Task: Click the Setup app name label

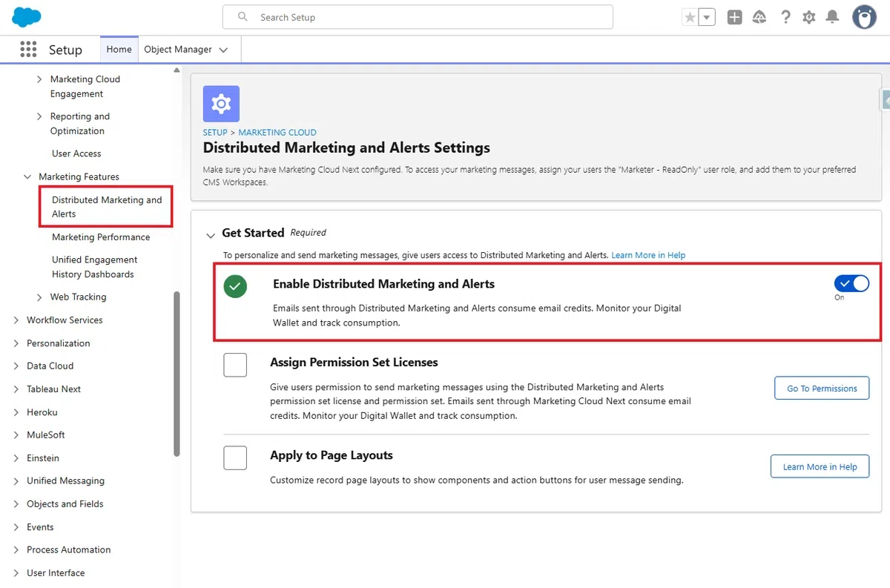Action: pyautogui.click(x=65, y=50)
